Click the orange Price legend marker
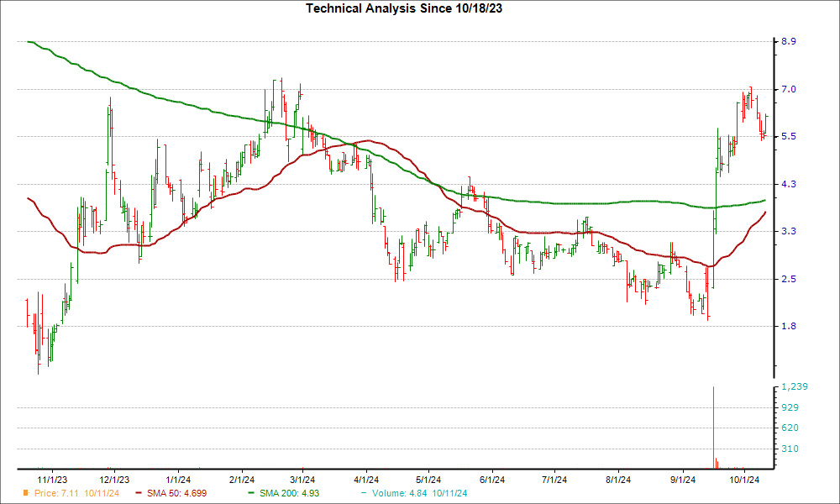Screen dimensions: 840x504 point(26,493)
